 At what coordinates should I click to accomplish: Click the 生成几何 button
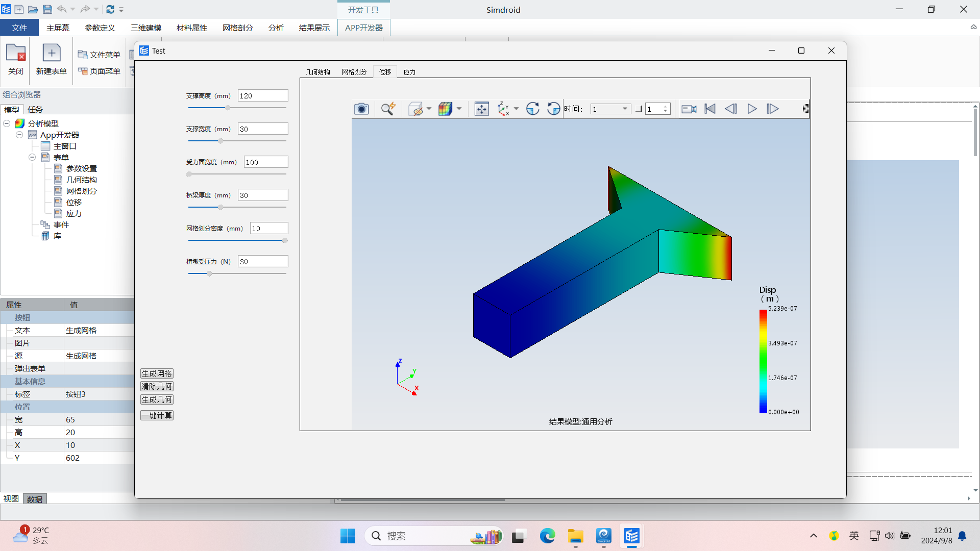pyautogui.click(x=157, y=399)
